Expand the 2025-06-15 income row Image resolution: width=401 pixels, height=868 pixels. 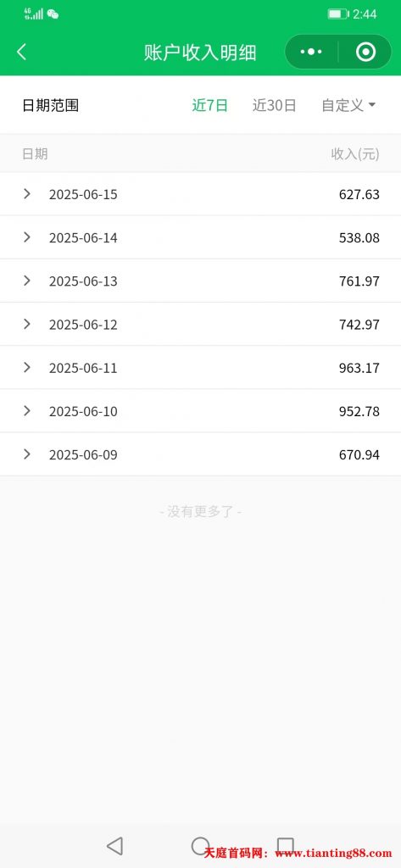coord(200,194)
